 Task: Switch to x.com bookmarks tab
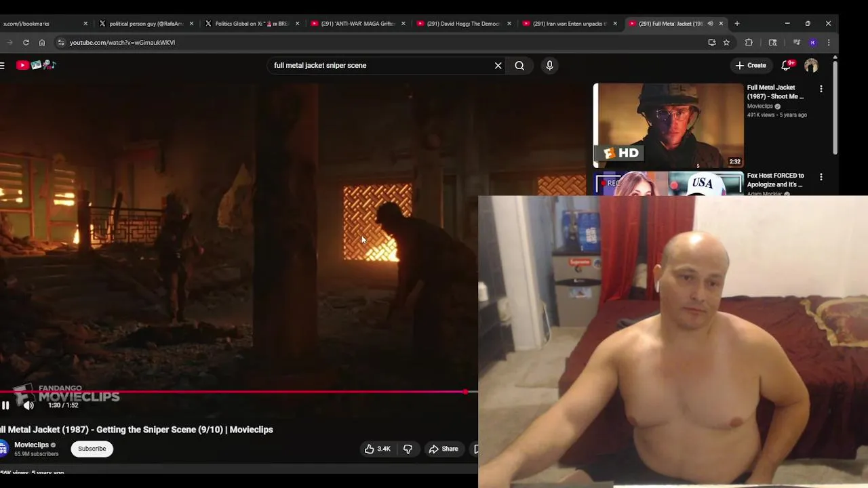(42, 24)
